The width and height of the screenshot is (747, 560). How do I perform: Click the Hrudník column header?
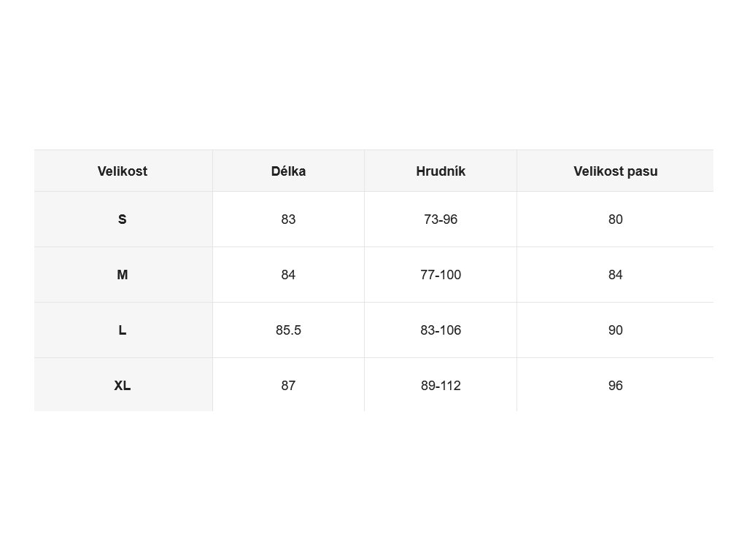(x=441, y=171)
